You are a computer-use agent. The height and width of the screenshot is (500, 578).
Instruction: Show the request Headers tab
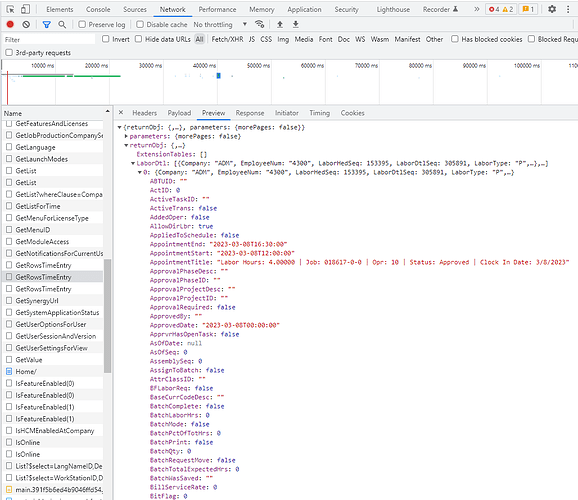tap(144, 113)
